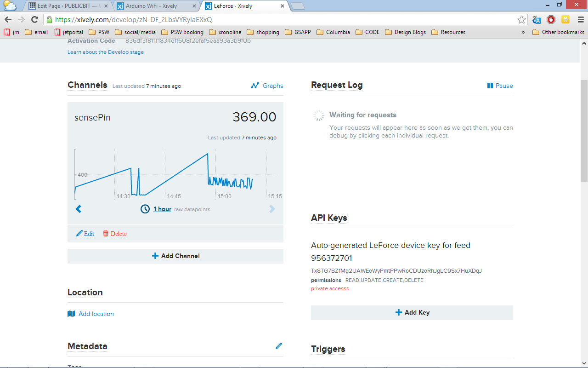Open the PSW booking bookmarks folder
The width and height of the screenshot is (588, 368).
coord(182,32)
